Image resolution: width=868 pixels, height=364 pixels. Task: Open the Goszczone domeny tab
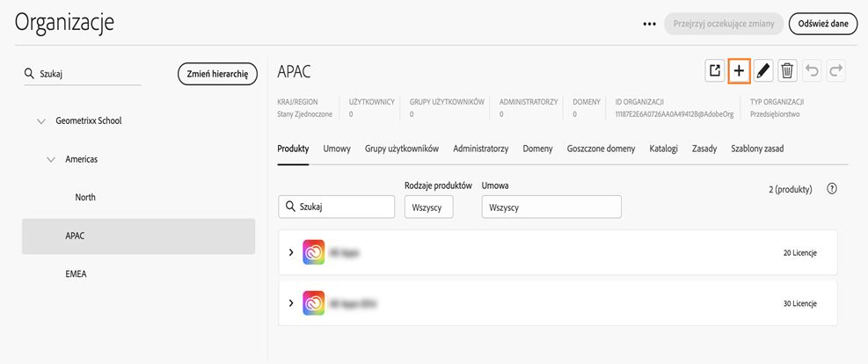[602, 149]
